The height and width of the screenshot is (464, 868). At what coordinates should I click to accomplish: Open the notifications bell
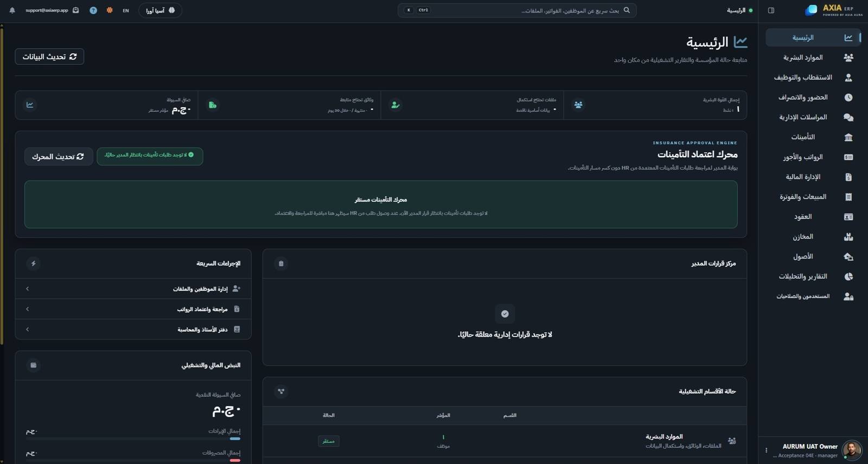12,10
